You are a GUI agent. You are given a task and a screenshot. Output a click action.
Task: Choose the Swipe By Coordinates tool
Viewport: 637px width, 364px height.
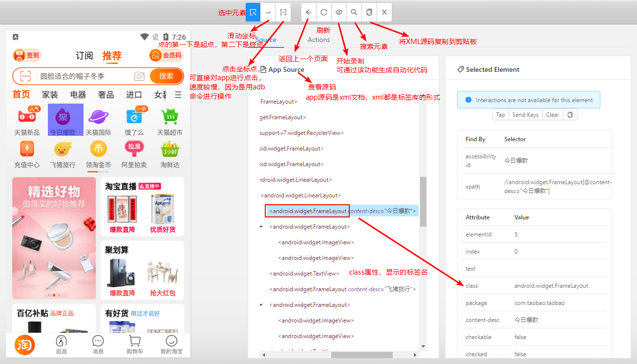click(x=268, y=12)
